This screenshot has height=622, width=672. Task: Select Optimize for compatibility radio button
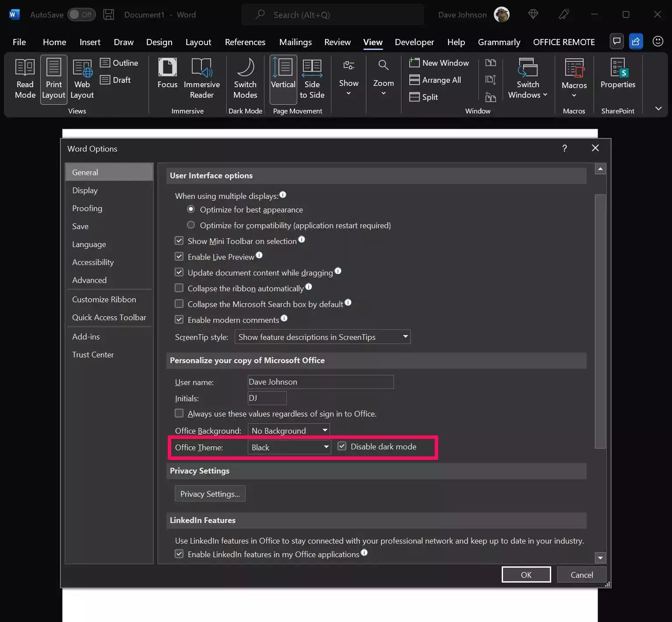[x=191, y=225]
